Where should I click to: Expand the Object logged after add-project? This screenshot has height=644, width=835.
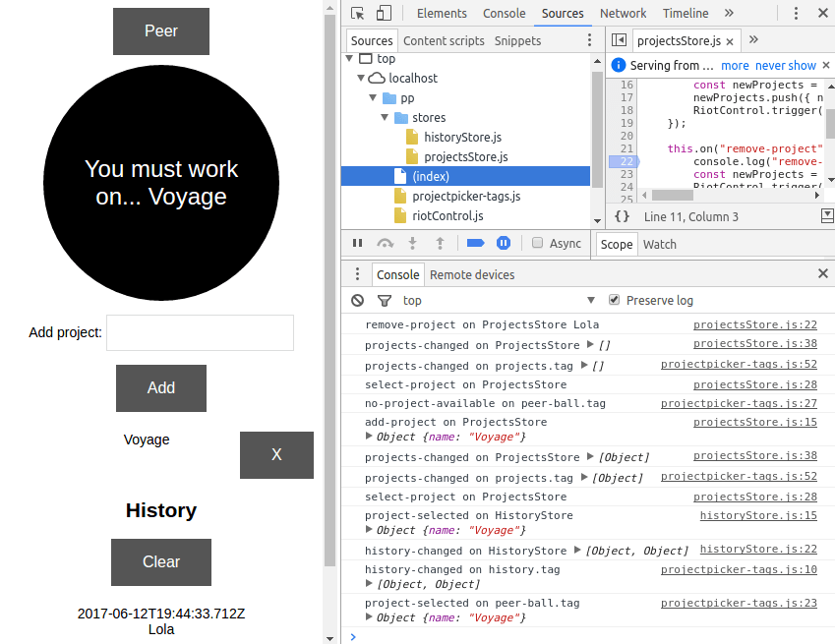point(370,437)
